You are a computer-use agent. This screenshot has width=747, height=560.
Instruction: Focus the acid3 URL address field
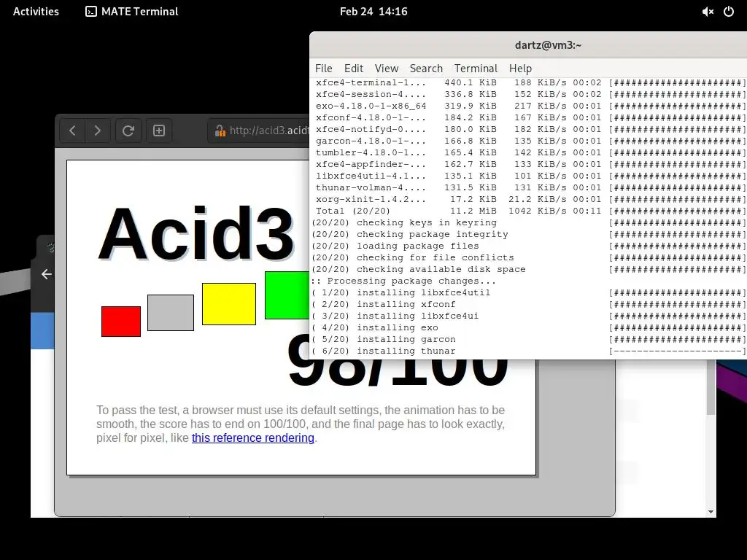pos(260,131)
